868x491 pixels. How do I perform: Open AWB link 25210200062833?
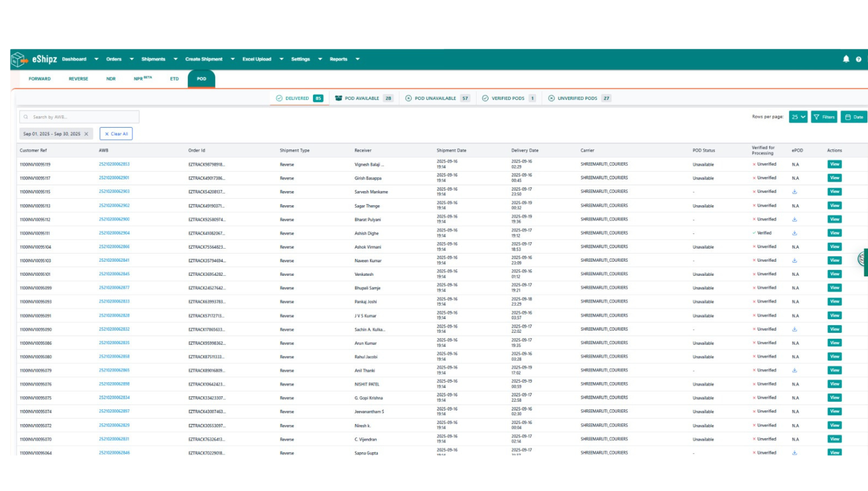pos(114,302)
